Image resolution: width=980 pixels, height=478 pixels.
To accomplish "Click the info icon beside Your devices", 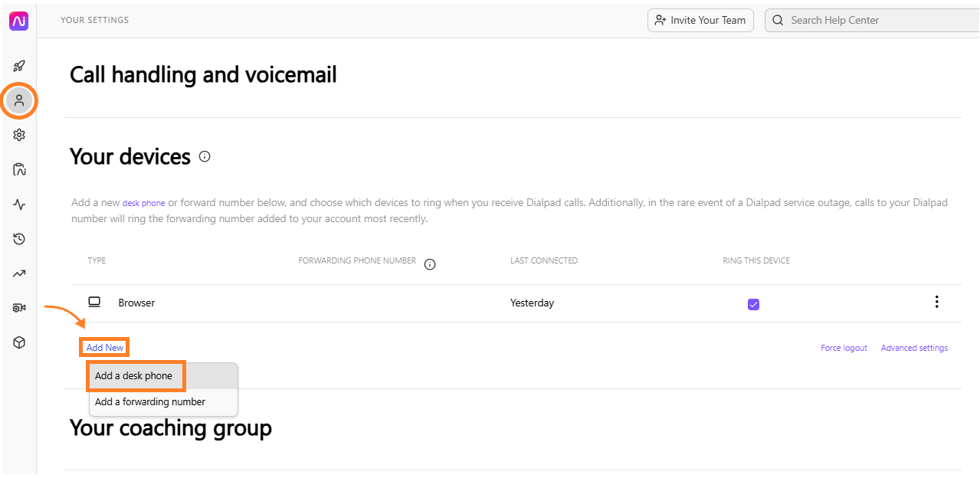I will [x=205, y=156].
